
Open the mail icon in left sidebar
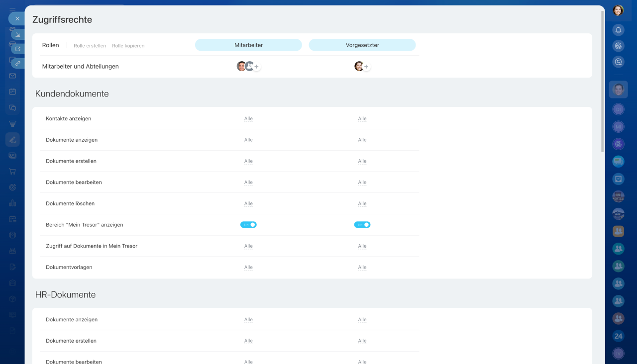[x=12, y=76]
